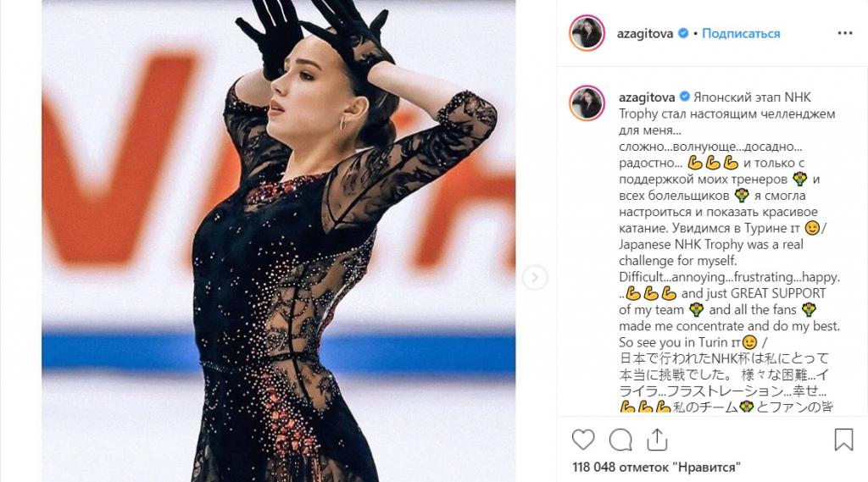Go to next photo with carousel arrow

click(x=535, y=278)
